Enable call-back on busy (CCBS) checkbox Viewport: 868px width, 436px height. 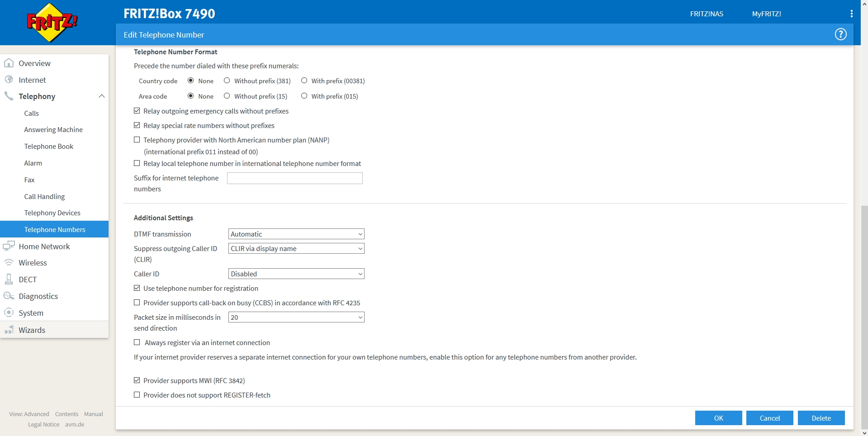tap(137, 303)
